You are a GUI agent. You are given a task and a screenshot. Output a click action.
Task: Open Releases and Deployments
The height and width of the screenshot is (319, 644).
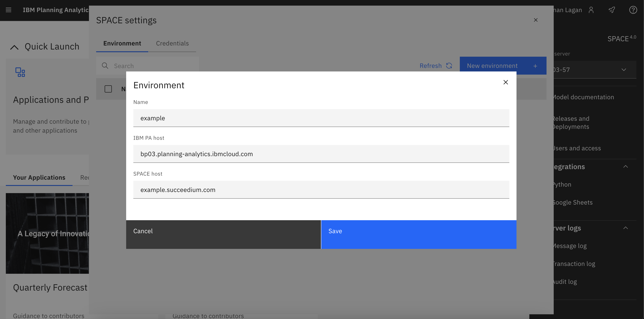(x=571, y=123)
